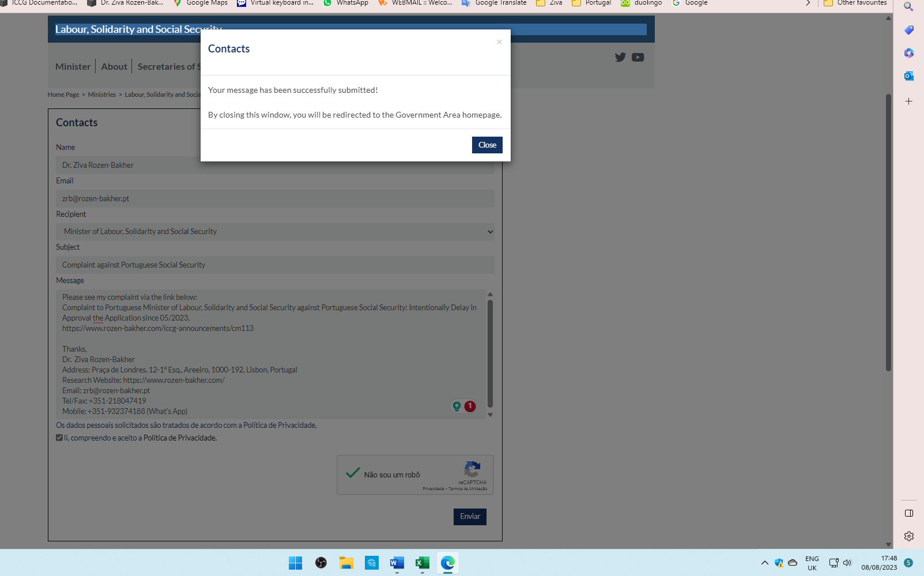Click ENG UK language indicator
Image resolution: width=924 pixels, height=576 pixels.
point(812,563)
